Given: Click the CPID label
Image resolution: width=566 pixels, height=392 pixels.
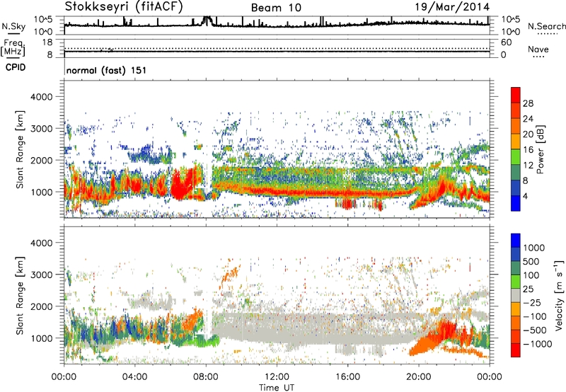Looking at the screenshot, I should pos(16,67).
